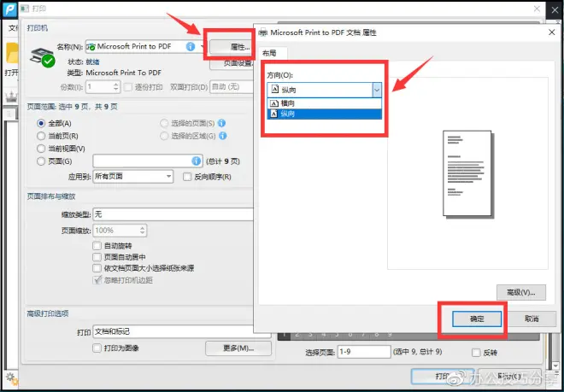Collapse the 方向(O) combo box arrow

tap(377, 90)
